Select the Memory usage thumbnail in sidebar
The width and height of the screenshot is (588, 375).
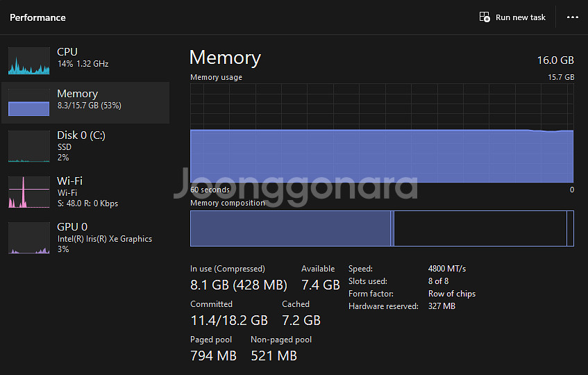point(29,103)
